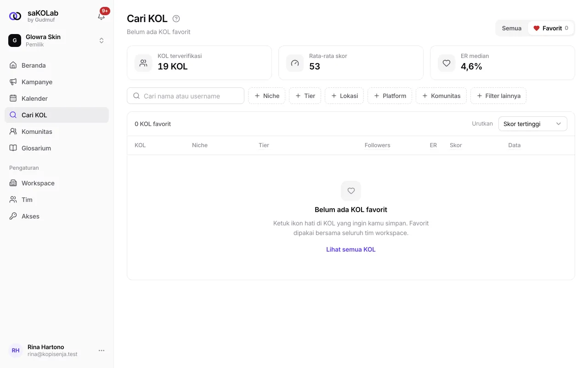
Task: Add a Tier filter
Action: pos(305,96)
